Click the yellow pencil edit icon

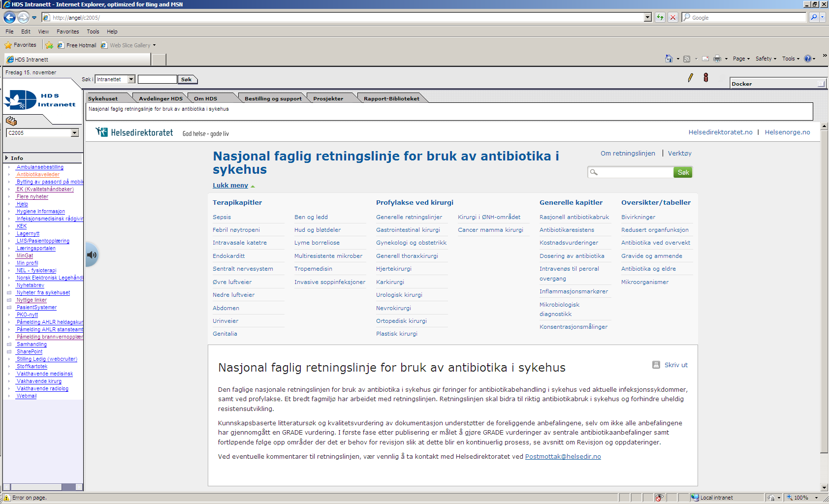point(690,78)
